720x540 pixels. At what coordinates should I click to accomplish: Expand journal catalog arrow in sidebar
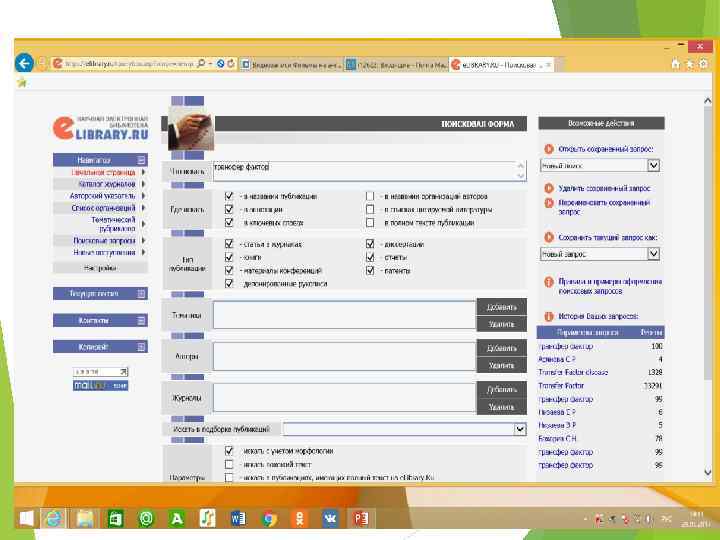click(x=143, y=184)
